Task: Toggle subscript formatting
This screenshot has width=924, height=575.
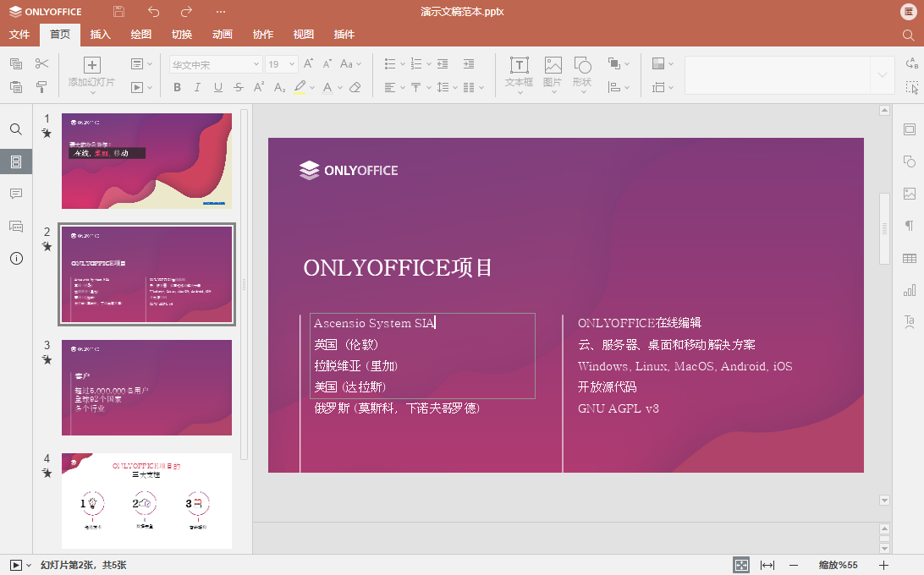Action: (279, 87)
